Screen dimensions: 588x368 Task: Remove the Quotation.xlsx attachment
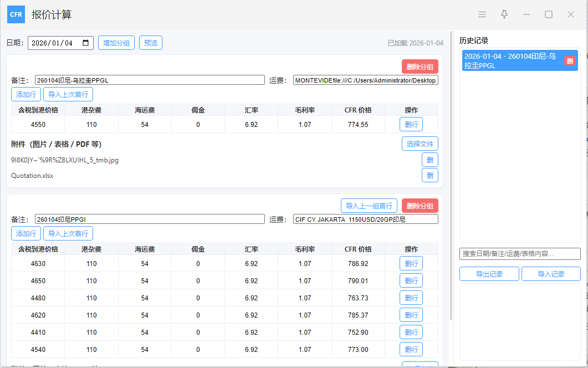[430, 176]
